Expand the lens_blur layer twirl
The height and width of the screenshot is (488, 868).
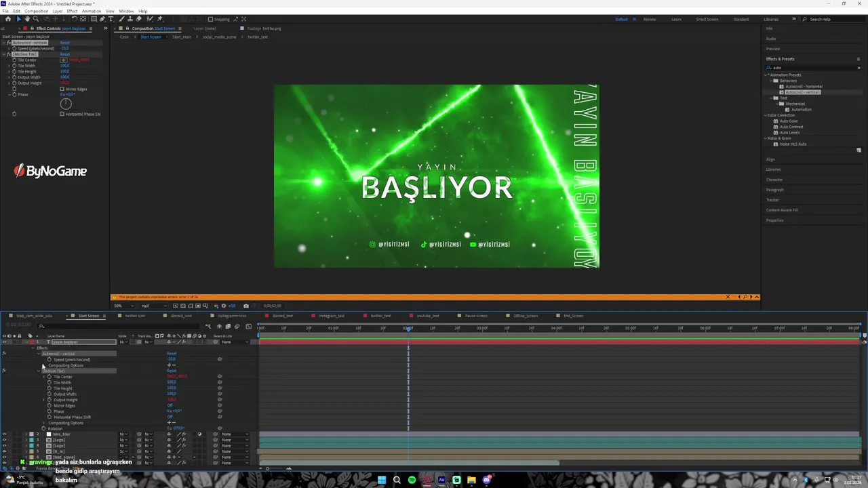[26, 434]
